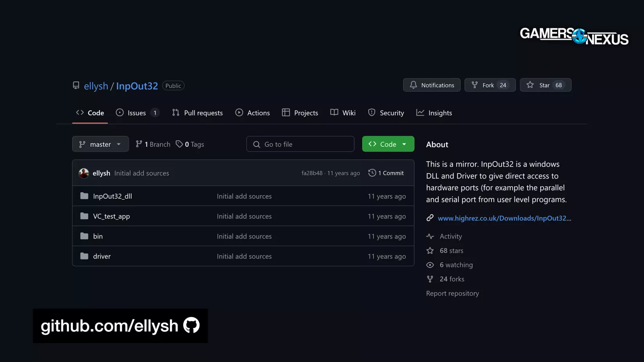This screenshot has width=644, height=362.
Task: Fork the repository using Fork button
Action: (489, 85)
